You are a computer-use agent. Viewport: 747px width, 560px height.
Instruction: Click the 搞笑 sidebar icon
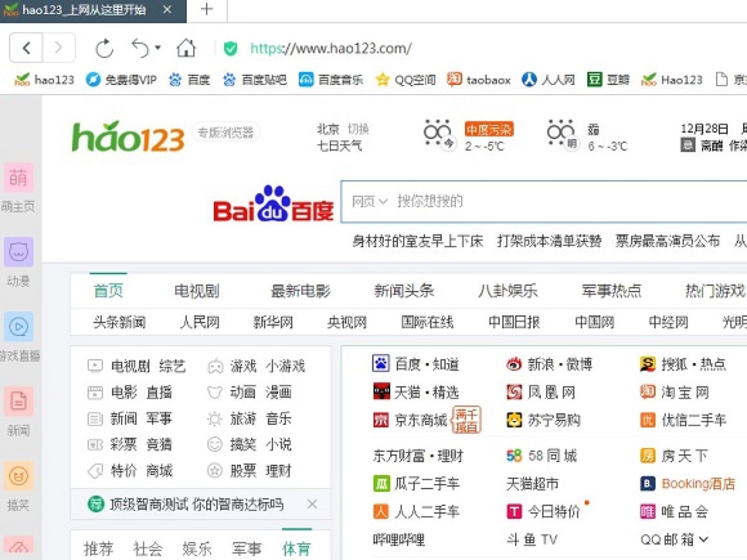pyautogui.click(x=18, y=476)
